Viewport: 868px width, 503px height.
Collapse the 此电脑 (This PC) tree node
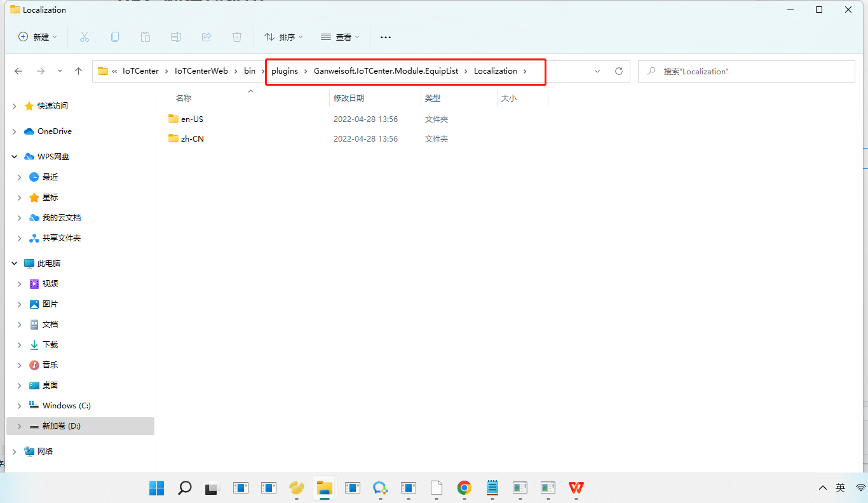pyautogui.click(x=15, y=264)
